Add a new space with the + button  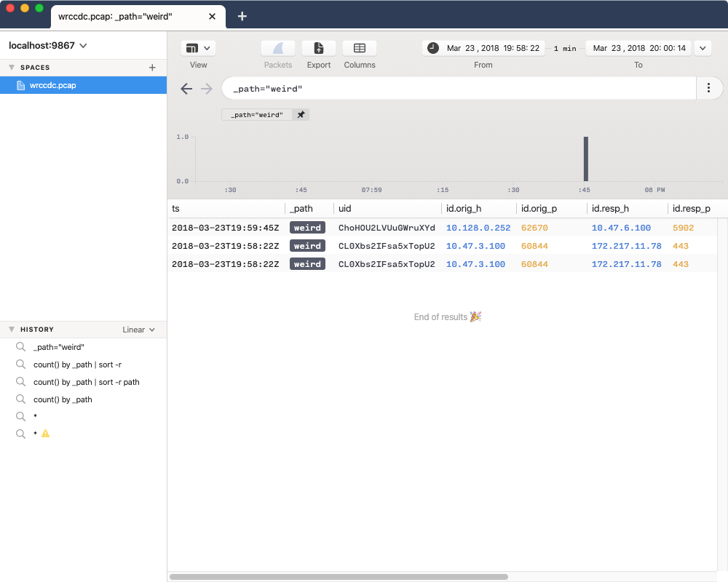tap(151, 67)
